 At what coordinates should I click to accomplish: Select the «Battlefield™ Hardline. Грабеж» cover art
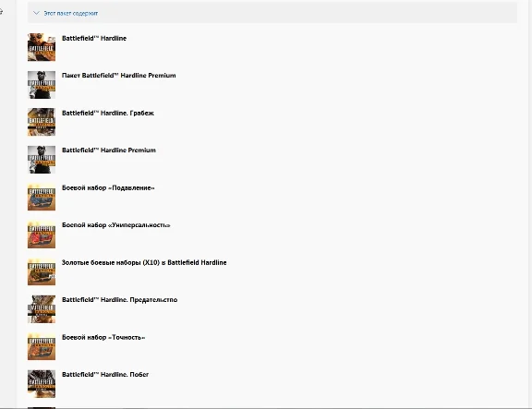tap(42, 122)
